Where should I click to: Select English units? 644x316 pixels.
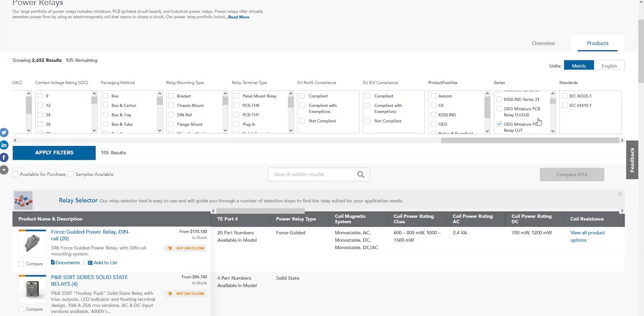(609, 66)
